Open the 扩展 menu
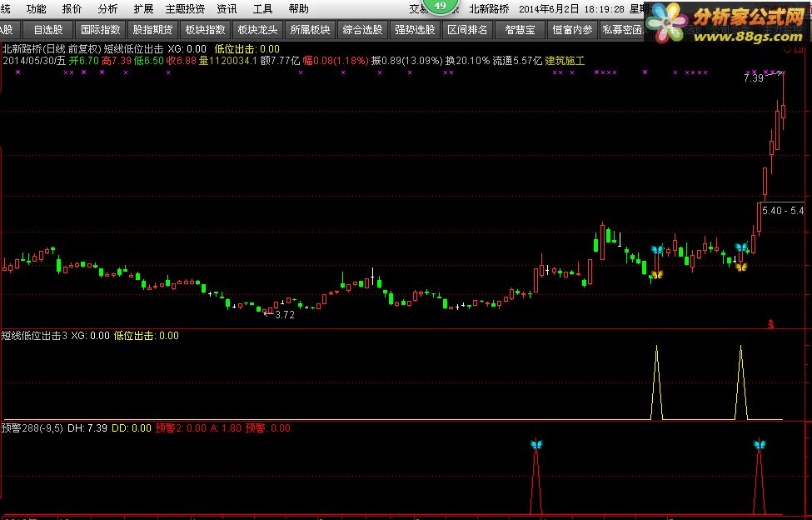The image size is (812, 520). [143, 9]
